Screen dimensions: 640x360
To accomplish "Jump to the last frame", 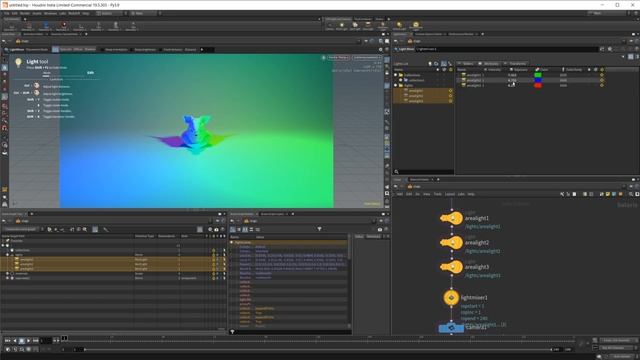I will (x=36, y=340).
